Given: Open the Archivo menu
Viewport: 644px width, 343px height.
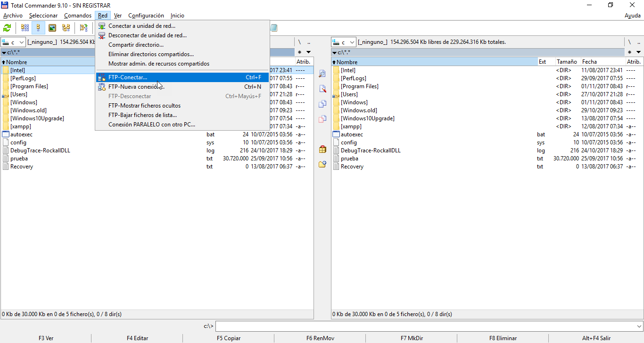Looking at the screenshot, I should point(13,16).
